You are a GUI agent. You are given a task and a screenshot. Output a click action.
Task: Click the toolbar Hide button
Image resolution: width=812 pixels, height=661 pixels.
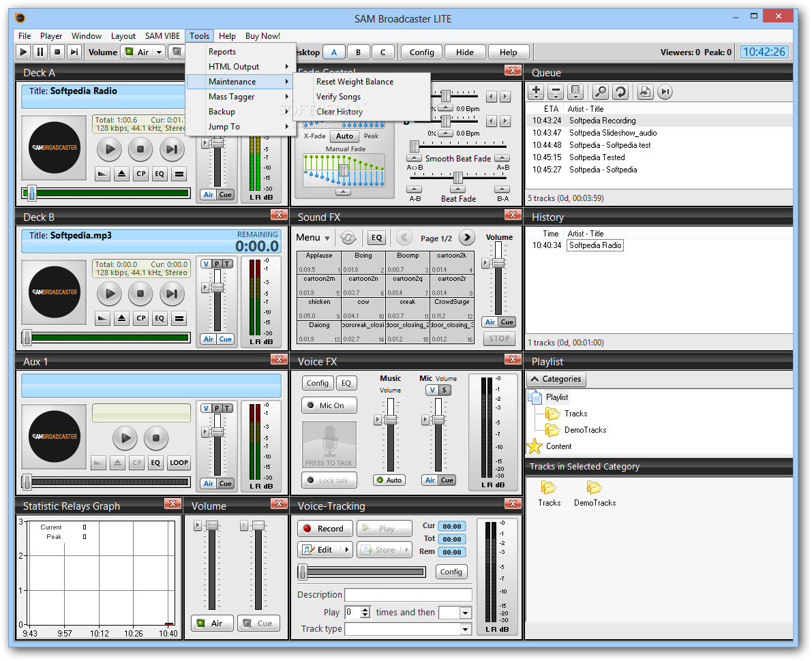point(464,52)
